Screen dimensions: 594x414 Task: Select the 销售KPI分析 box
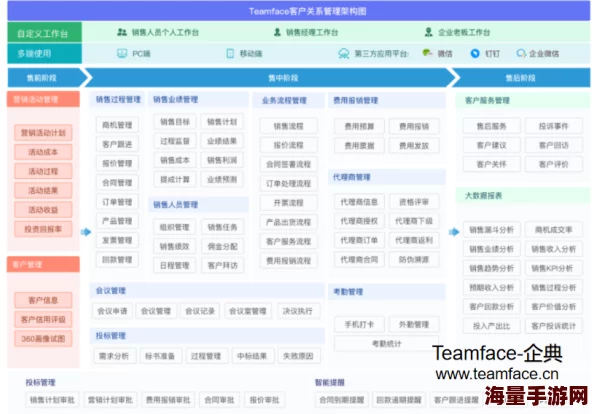[553, 269]
